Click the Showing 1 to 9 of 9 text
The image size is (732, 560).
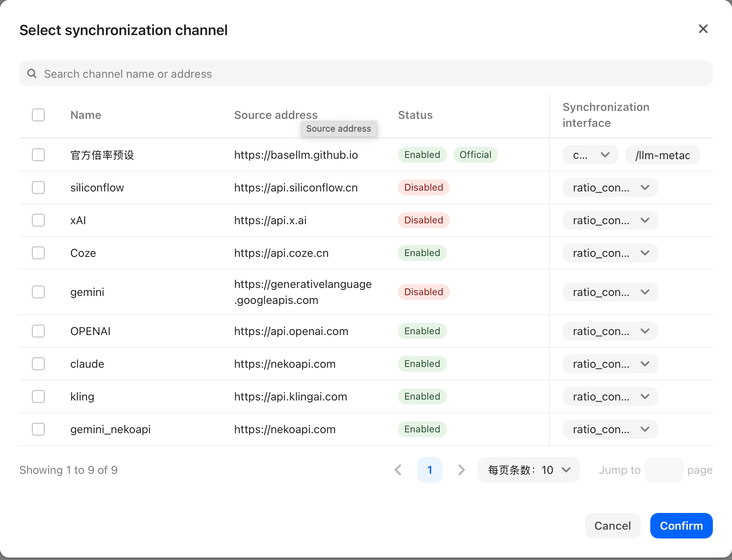click(x=69, y=470)
